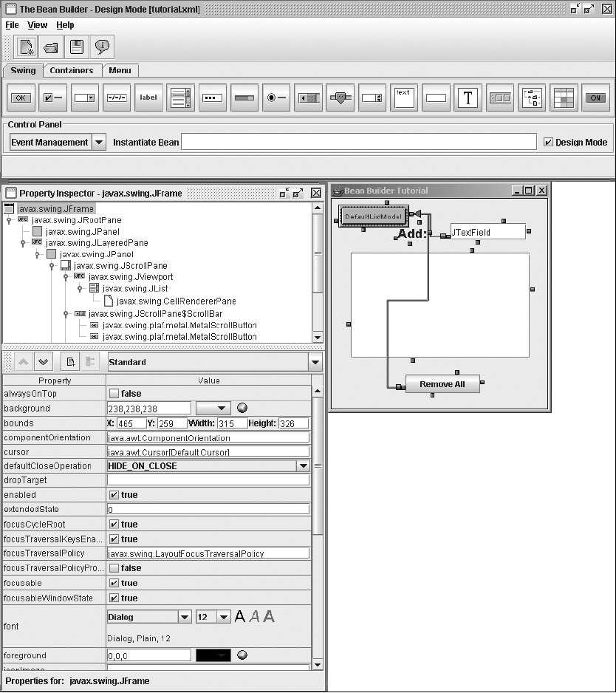The width and height of the screenshot is (616, 693).
Task: Click the Open folder toolbar icon
Action: tap(51, 47)
